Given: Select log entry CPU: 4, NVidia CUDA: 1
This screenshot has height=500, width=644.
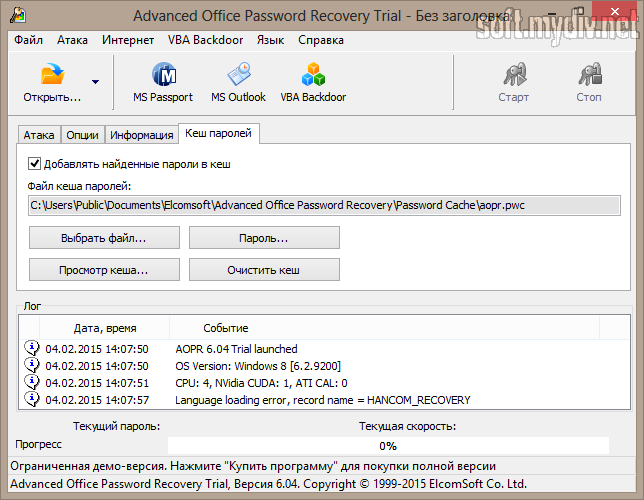Looking at the screenshot, I should [x=261, y=383].
